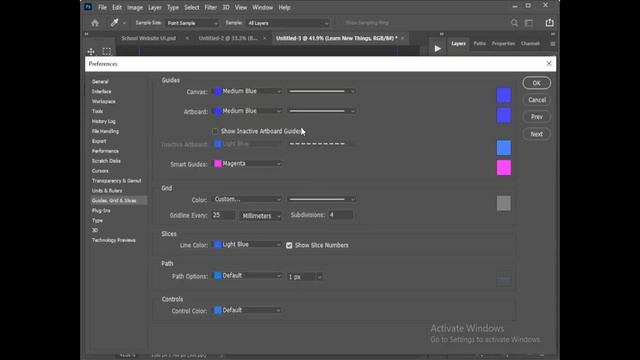Select the Rectangular Marquee tool icon
The height and width of the screenshot is (360, 640).
(x=107, y=51)
